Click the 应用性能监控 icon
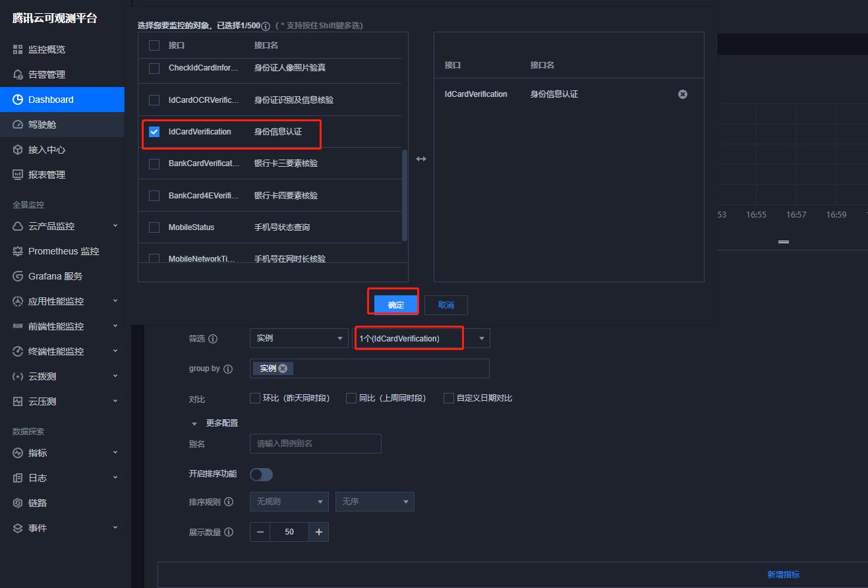 point(18,301)
